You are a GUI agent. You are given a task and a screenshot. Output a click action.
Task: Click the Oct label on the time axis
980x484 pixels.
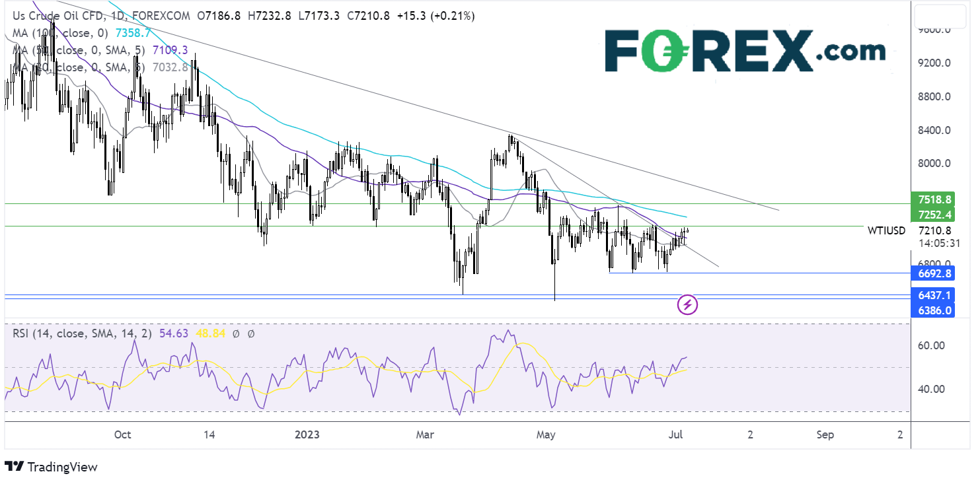pos(122,434)
